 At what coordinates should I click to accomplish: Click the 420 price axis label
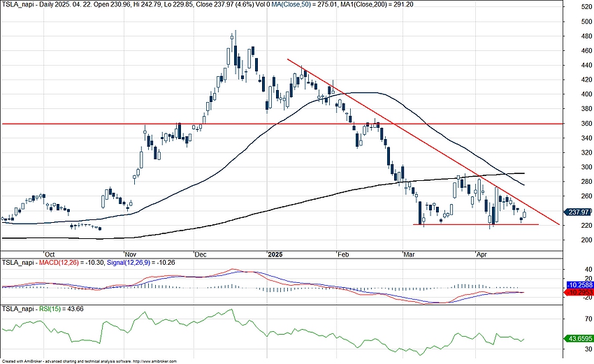click(586, 80)
